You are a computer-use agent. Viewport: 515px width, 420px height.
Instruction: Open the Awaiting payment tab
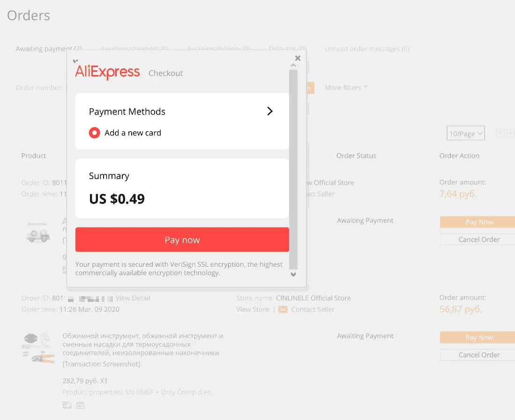49,49
